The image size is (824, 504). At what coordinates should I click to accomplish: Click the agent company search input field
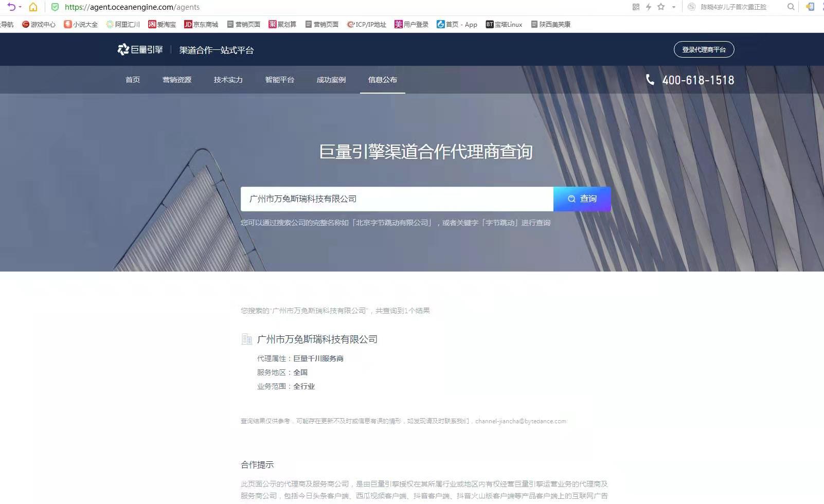[397, 199]
